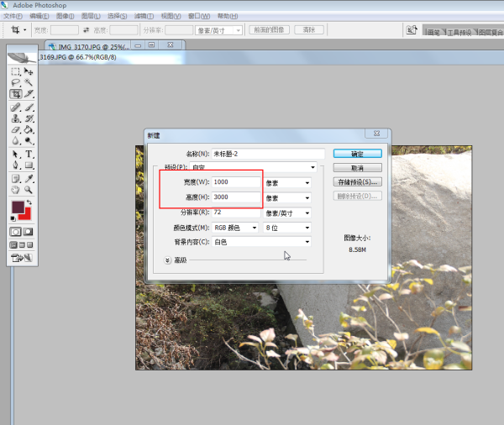Open the 文件(F) menu
This screenshot has width=504, height=425.
pos(13,16)
